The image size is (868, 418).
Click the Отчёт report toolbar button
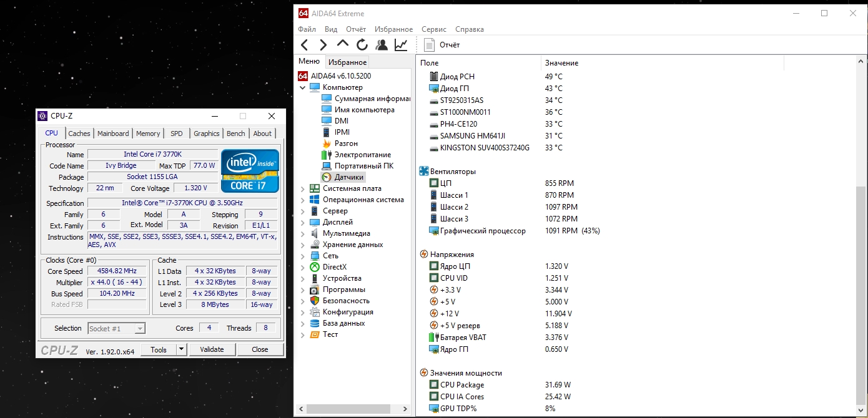click(441, 45)
